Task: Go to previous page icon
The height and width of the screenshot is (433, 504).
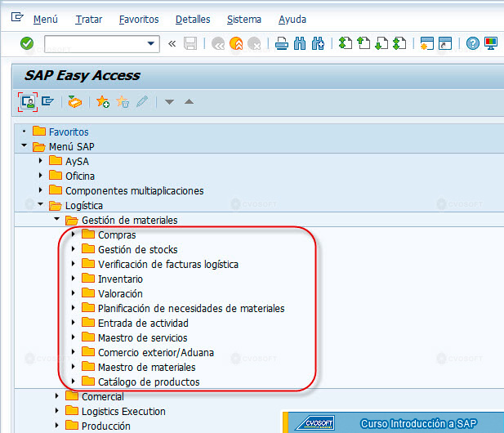Action: tap(364, 43)
